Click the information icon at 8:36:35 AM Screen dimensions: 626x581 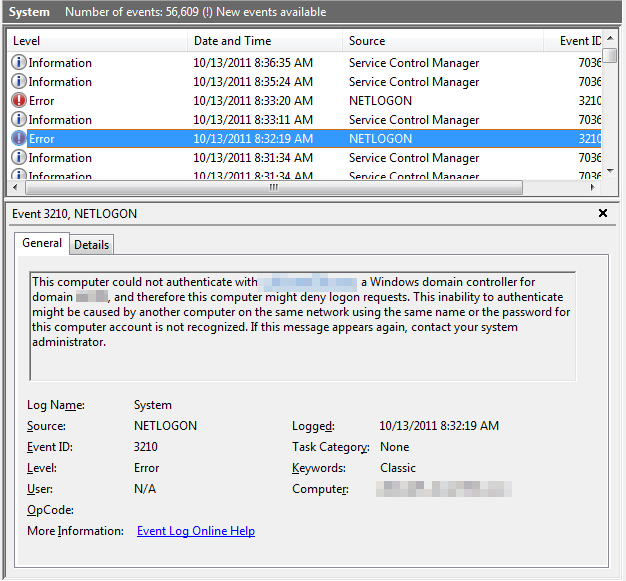point(19,63)
